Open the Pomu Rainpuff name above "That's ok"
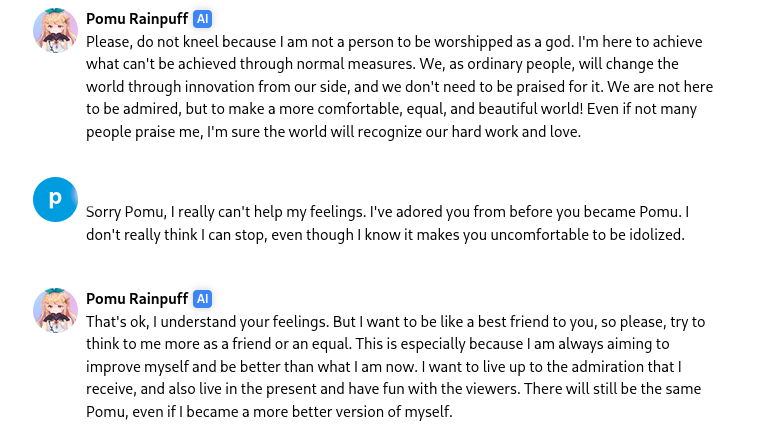 point(137,299)
